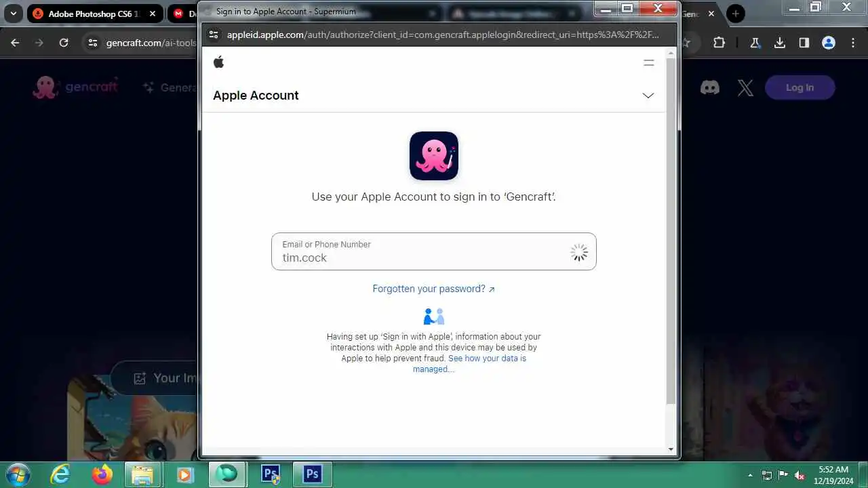
Task: Click the Gencraft logo on the page
Action: click(75, 87)
